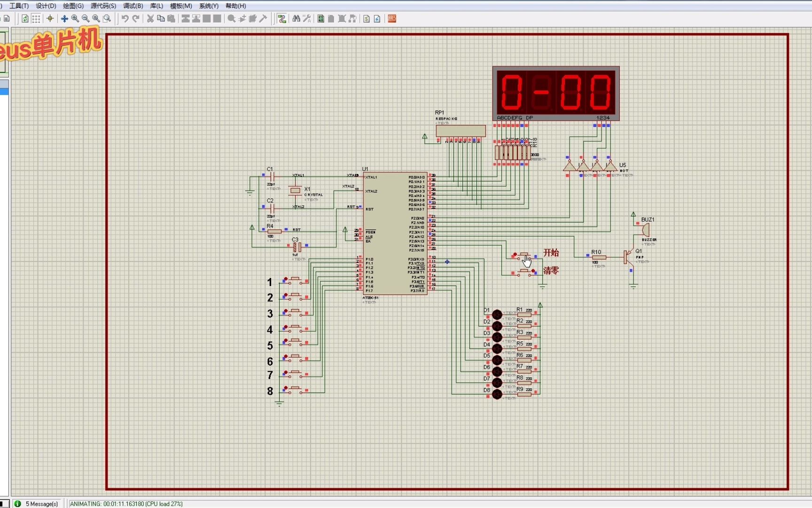The image size is (812, 508).
Task: Open Search and Tag binoculars icon
Action: point(296,19)
